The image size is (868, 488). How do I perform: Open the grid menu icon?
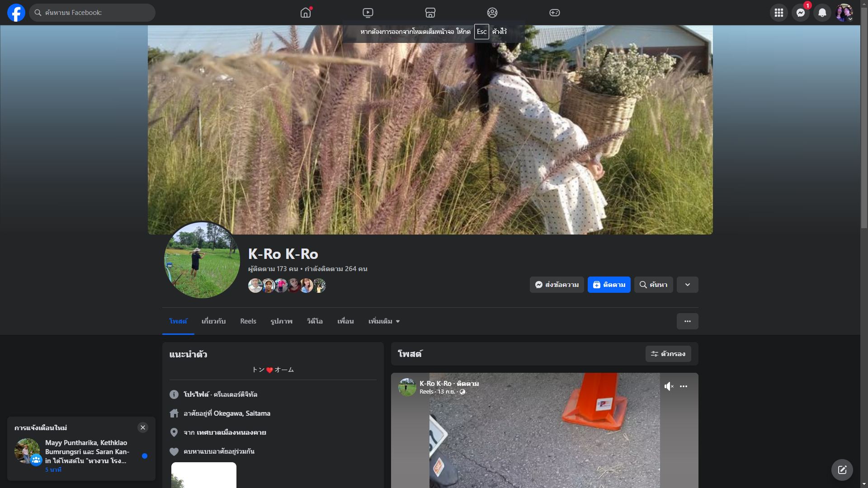coord(778,13)
